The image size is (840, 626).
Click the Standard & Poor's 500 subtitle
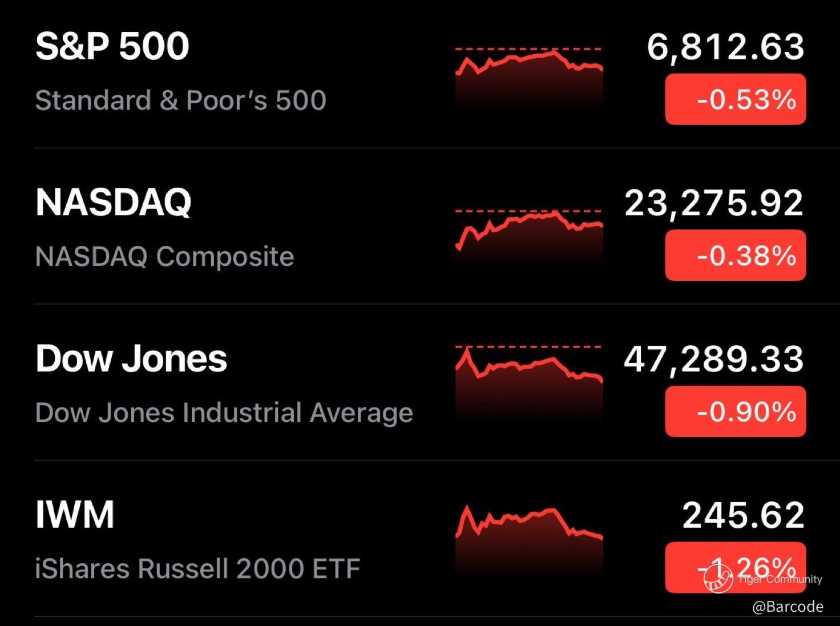[x=181, y=100]
